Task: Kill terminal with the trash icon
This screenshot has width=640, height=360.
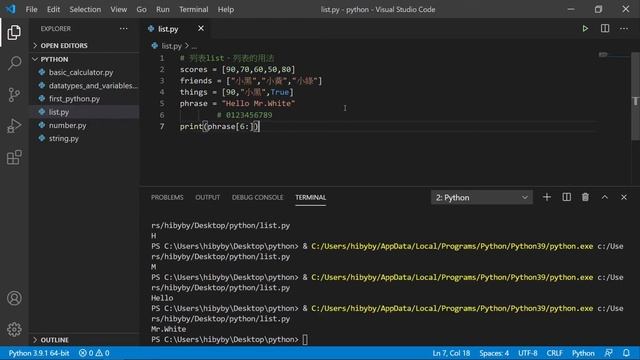Action: pyautogui.click(x=585, y=197)
